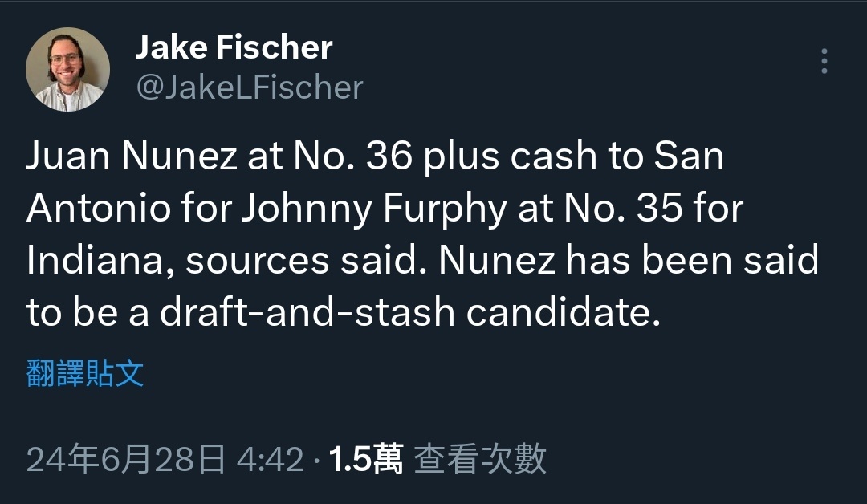The height and width of the screenshot is (504, 867).
Task: Open the three-dot more options menu
Action: (824, 62)
